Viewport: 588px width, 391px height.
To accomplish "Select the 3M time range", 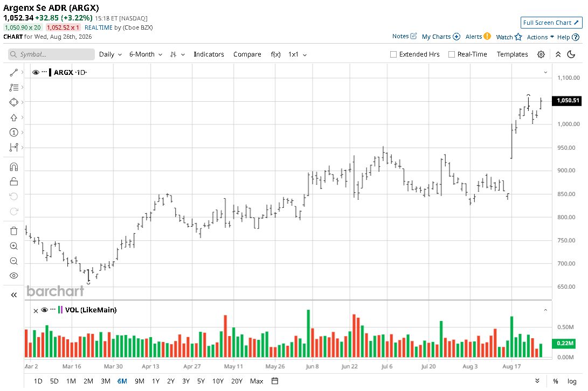I will (x=106, y=381).
